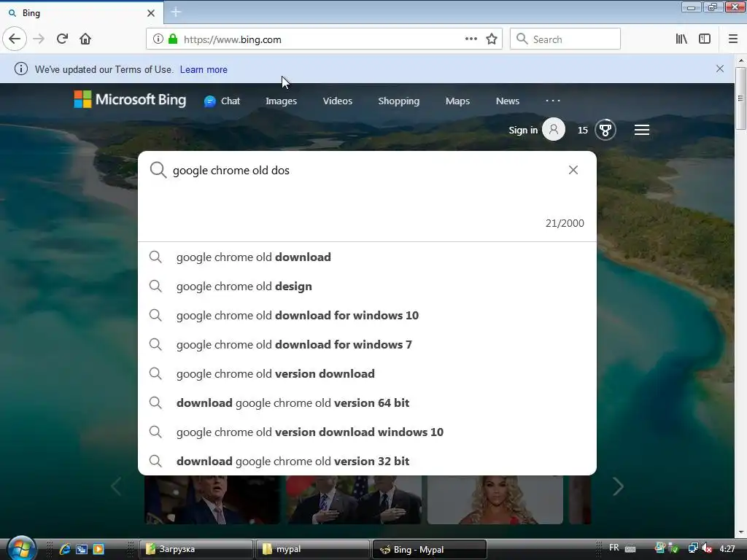Dismiss the Terms of Use notification bar
Screen dimensions: 747x560
(x=720, y=69)
